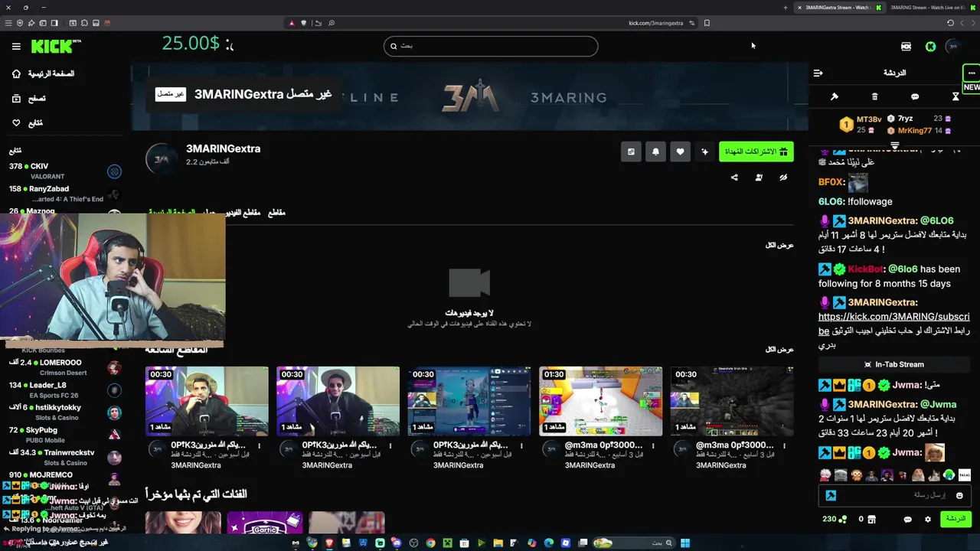The width and height of the screenshot is (980, 551).
Task: Open Chrome from Windows taskbar
Action: pyautogui.click(x=430, y=543)
